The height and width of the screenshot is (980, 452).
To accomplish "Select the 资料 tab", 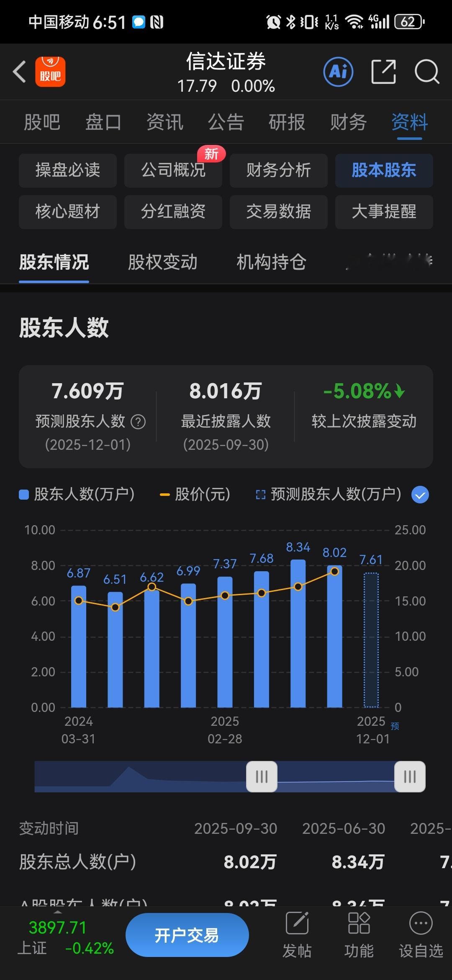I will pyautogui.click(x=410, y=122).
